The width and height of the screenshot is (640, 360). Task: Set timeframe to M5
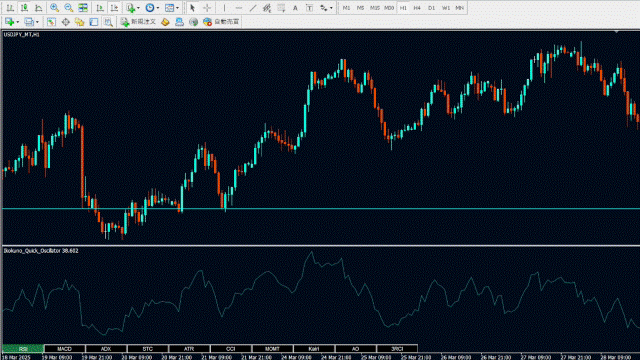point(360,8)
